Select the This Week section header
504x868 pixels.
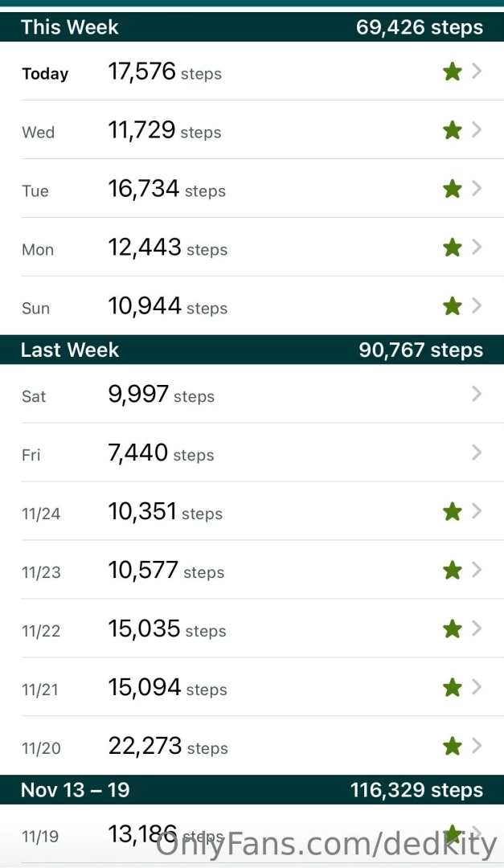click(252, 27)
